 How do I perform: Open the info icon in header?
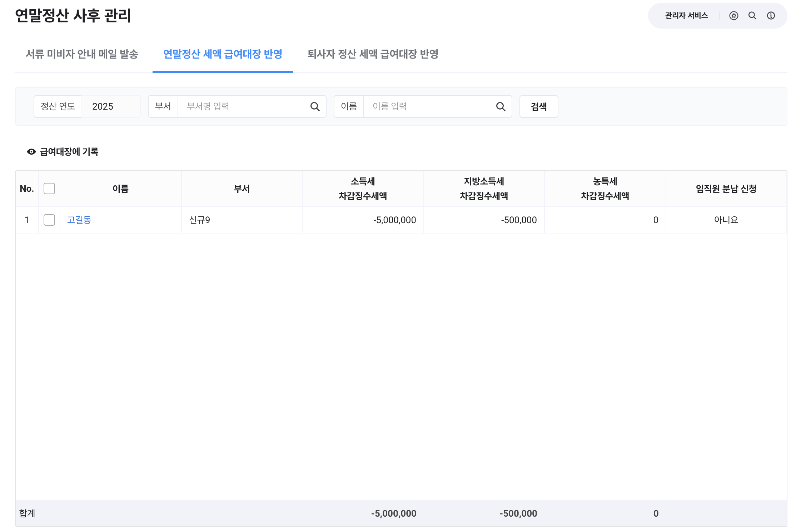pos(771,16)
